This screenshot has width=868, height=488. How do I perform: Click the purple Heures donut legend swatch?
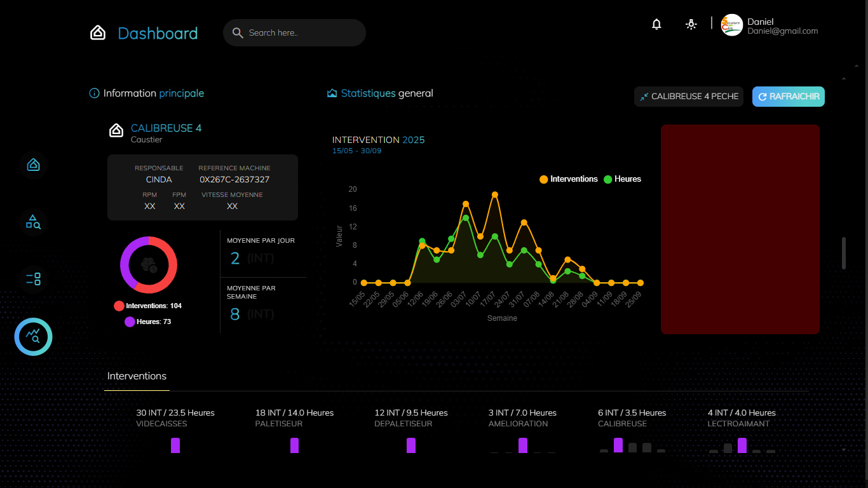click(x=130, y=322)
